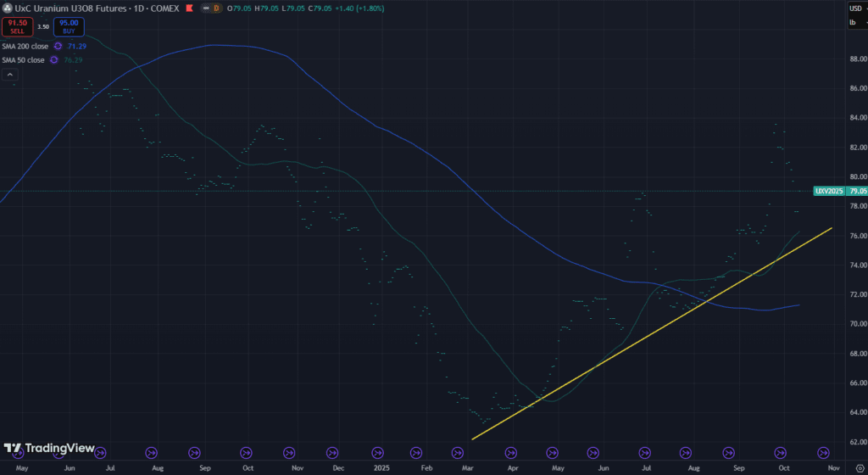
Task: Select the SMA 200 close legend entry
Action: pos(25,46)
